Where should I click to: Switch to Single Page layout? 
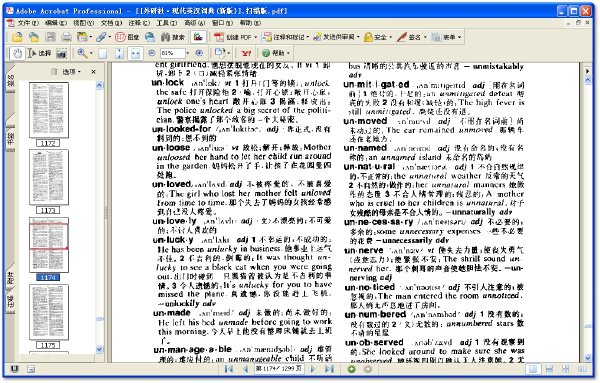click(533, 369)
